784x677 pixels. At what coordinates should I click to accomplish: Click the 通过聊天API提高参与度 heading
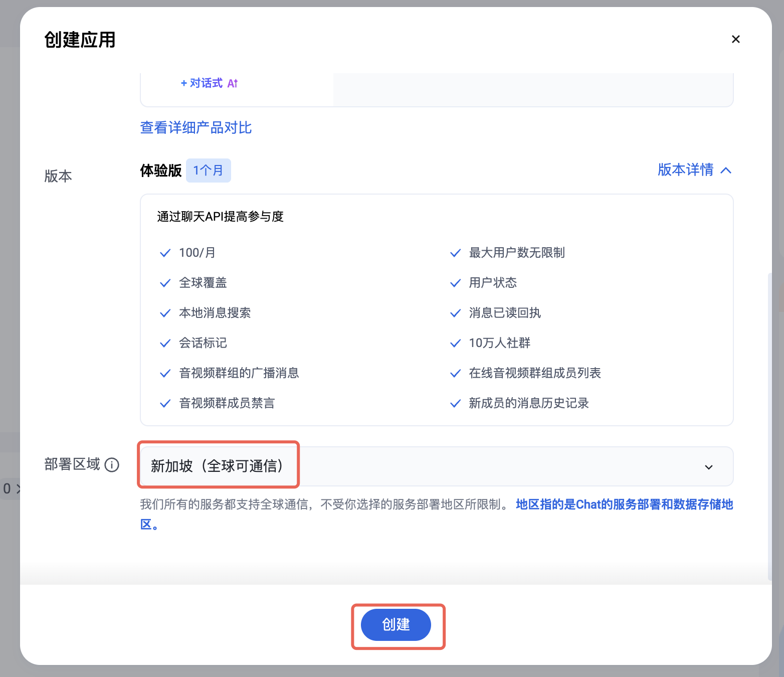pos(221,217)
